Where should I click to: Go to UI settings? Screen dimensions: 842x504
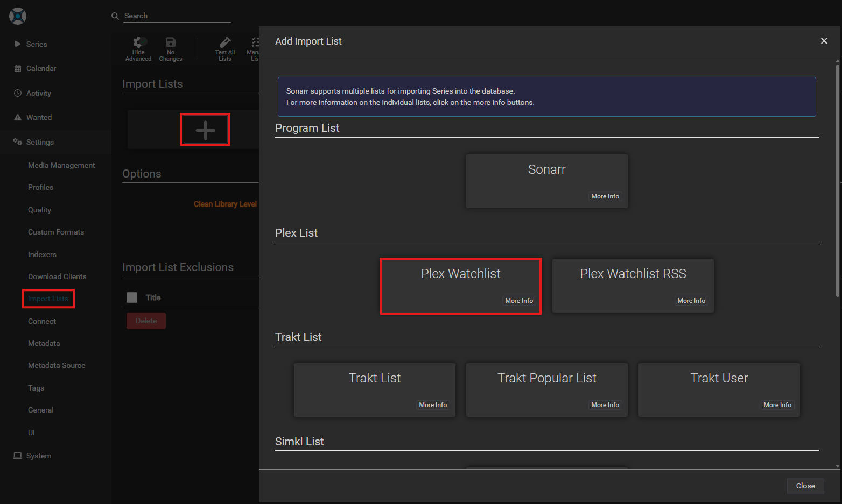point(31,432)
